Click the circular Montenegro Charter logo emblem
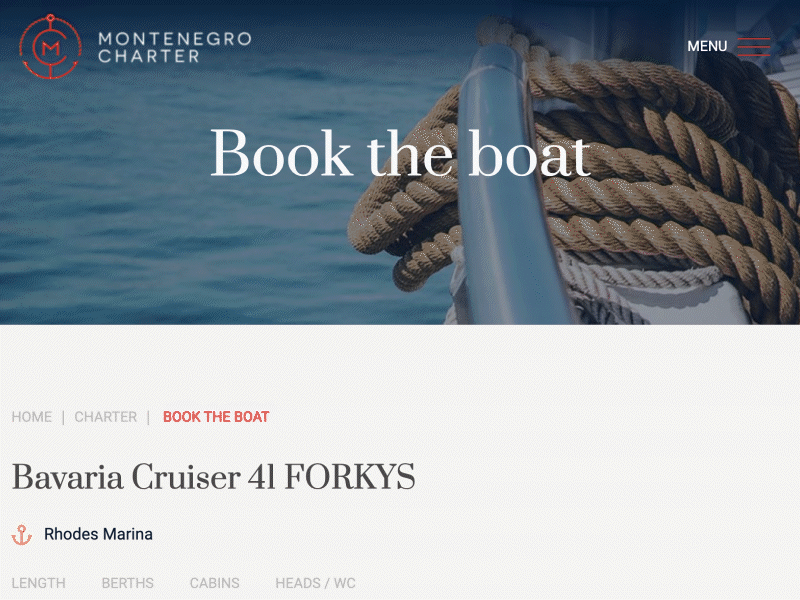Screen dimensions: 800x600 [50, 46]
